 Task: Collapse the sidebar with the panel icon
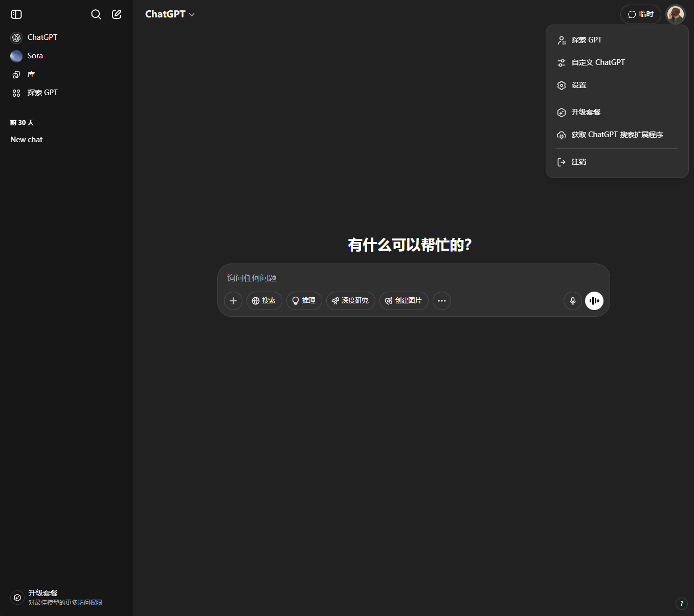[16, 14]
